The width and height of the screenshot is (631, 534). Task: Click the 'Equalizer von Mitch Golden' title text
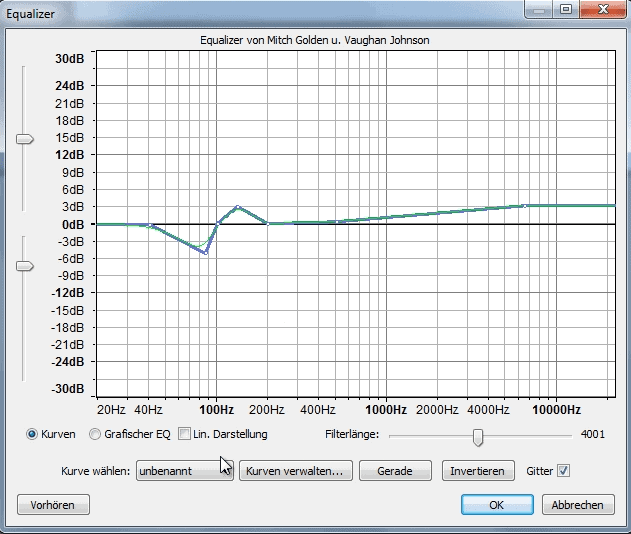(315, 40)
